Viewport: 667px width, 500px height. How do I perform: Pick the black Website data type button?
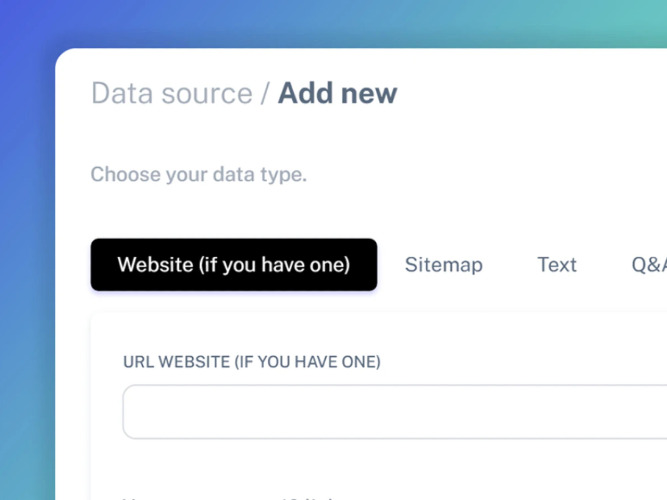pyautogui.click(x=233, y=265)
